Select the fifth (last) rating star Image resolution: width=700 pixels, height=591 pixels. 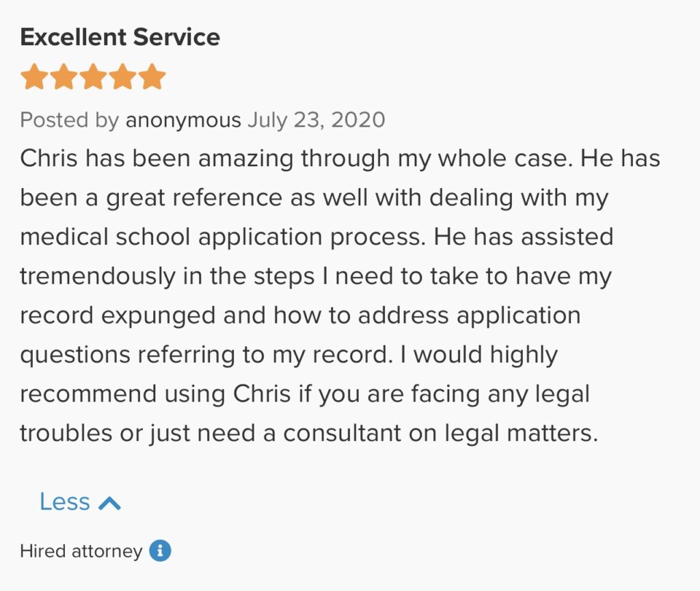[x=152, y=77]
